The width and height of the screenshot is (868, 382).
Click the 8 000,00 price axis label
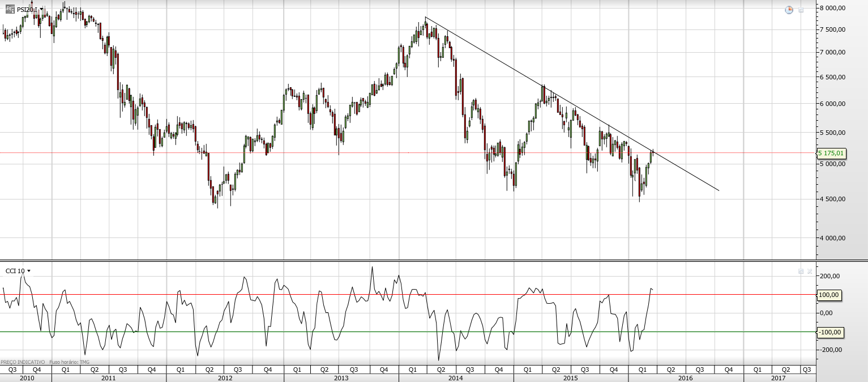coord(832,7)
